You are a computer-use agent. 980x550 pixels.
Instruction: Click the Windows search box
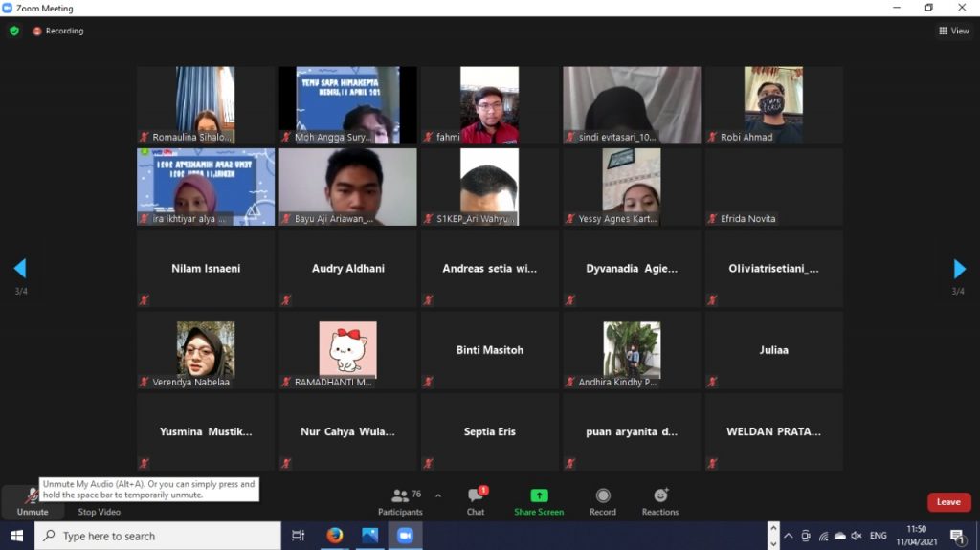point(158,536)
